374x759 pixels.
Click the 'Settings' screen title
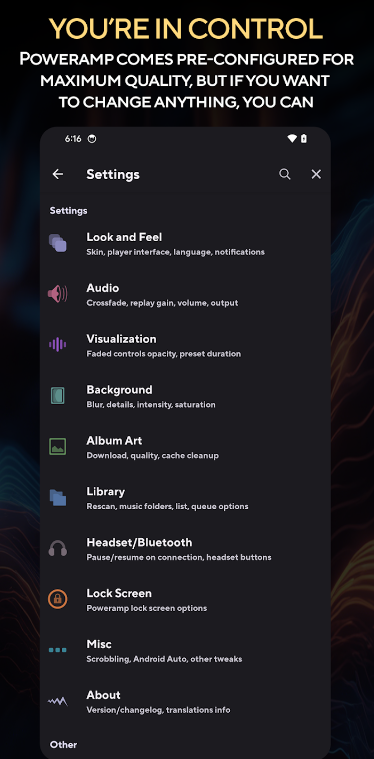[113, 174]
